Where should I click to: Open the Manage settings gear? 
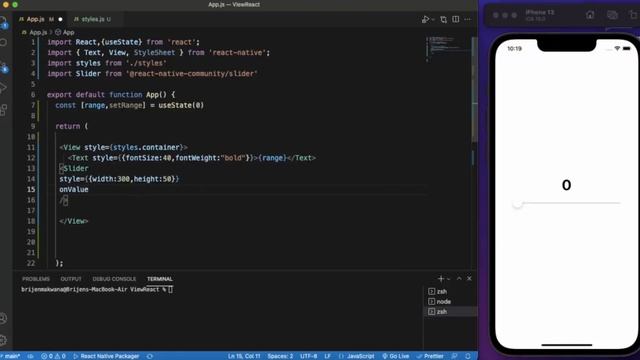(3, 340)
